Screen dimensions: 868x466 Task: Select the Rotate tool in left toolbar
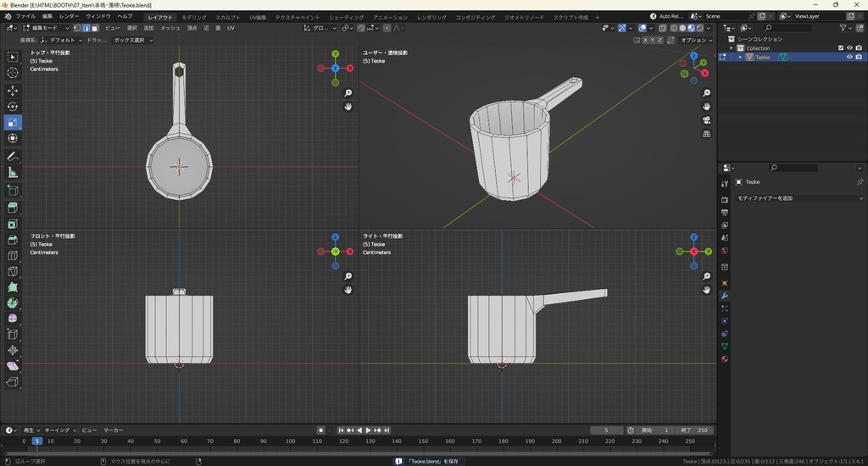pyautogui.click(x=13, y=107)
